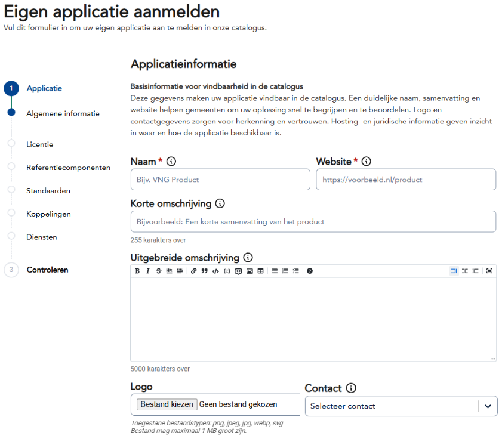Screen dimensions: 502x448
Task: Show info tooltip next to Website
Action: coord(367,162)
